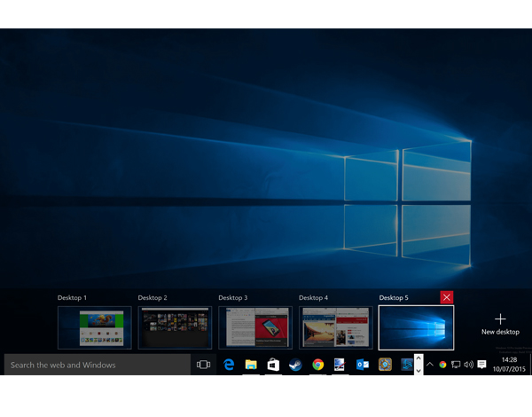Switch to the Desktop 2 thumbnail
The width and height of the screenshot is (532, 417).
(x=175, y=327)
